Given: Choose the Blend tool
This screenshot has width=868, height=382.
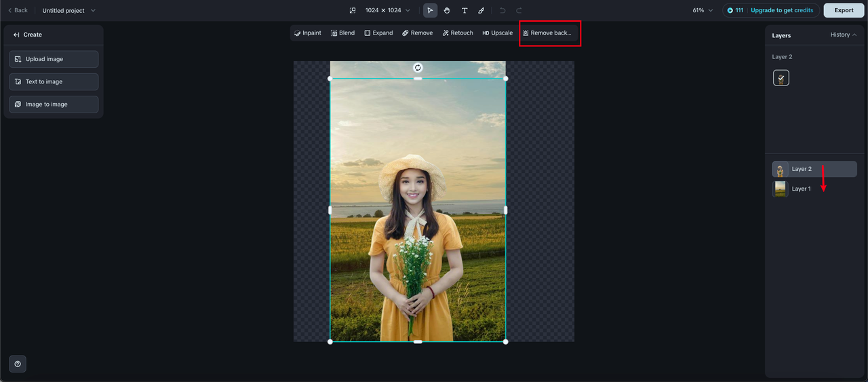Looking at the screenshot, I should (342, 33).
